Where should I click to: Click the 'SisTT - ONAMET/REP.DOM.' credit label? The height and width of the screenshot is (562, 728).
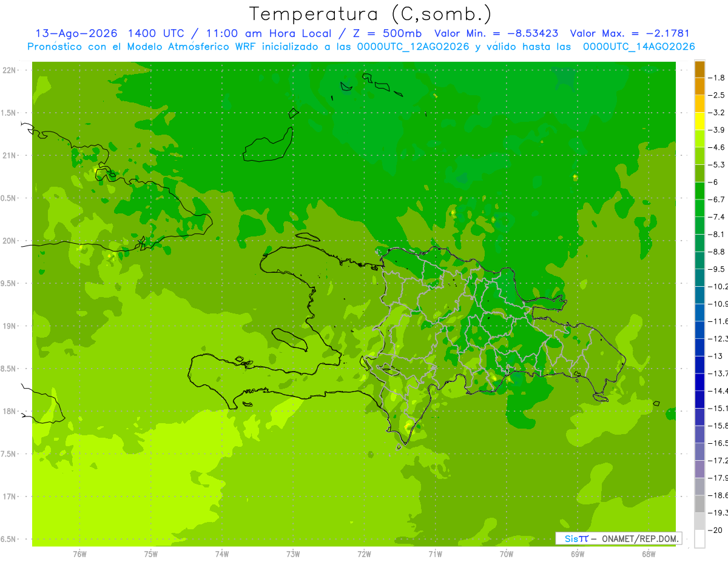point(618,538)
